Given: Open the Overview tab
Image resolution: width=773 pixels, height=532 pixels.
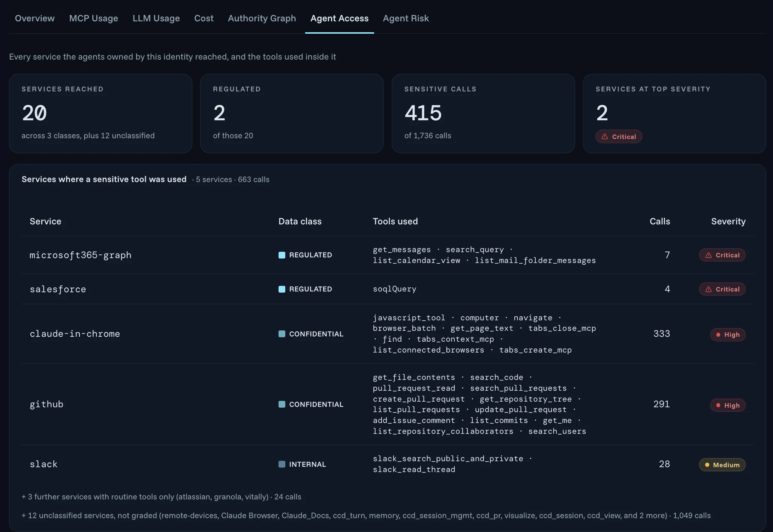Looking at the screenshot, I should [34, 18].
